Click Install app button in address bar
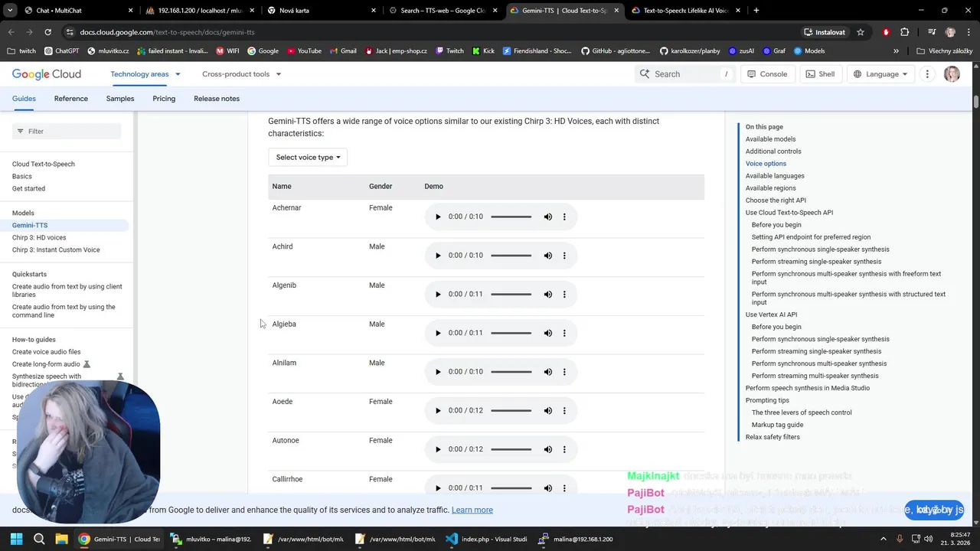 824,32
